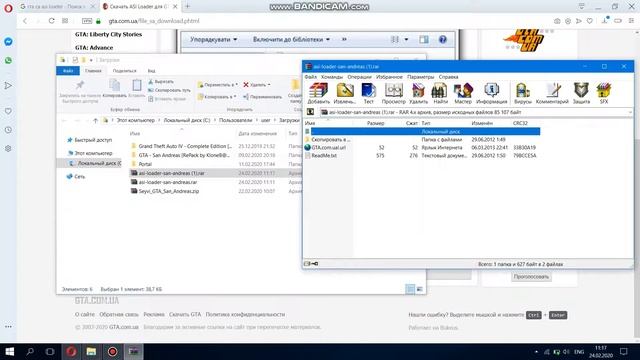Viewport: 640px width, 360px height.
Task: Open History in Opera sidebar
Action: point(8,130)
